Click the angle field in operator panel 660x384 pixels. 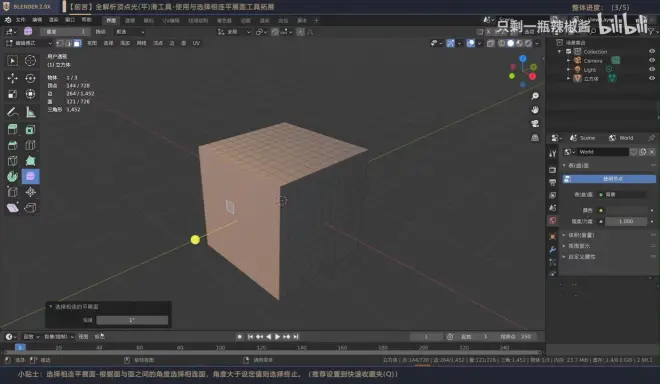[132, 320]
